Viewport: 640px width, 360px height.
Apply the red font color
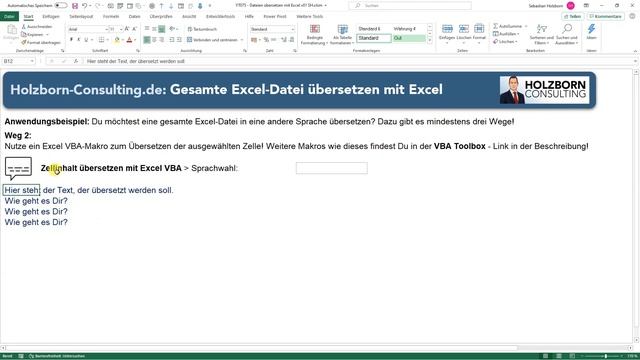pyautogui.click(x=129, y=40)
